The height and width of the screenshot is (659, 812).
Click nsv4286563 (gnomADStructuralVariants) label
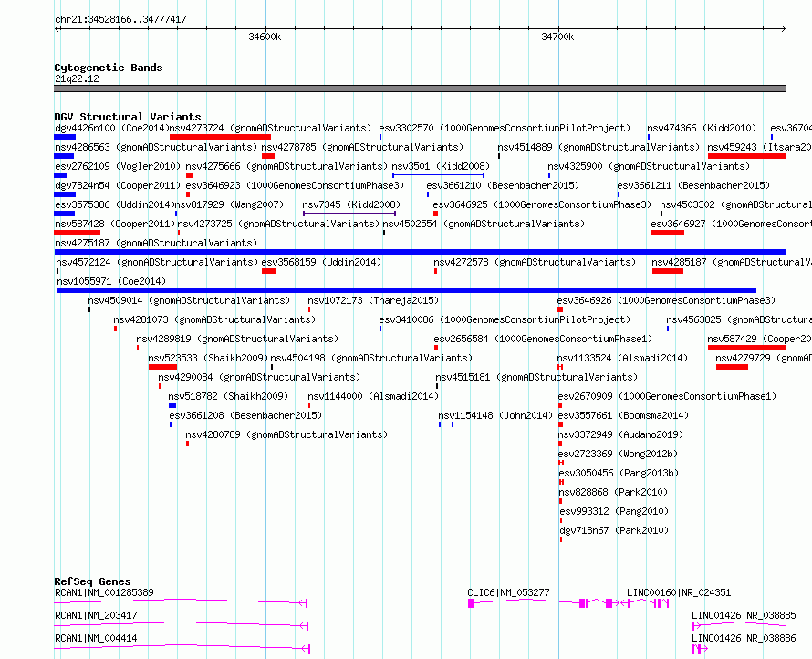156,147
